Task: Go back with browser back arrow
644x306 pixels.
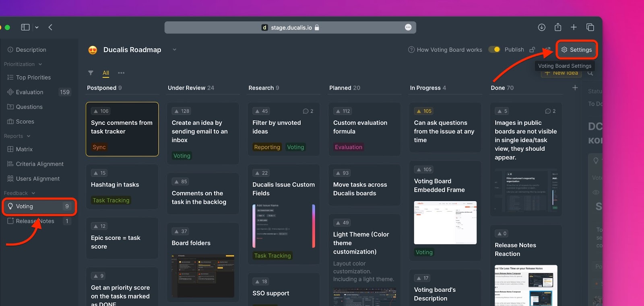Action: pyautogui.click(x=50, y=27)
